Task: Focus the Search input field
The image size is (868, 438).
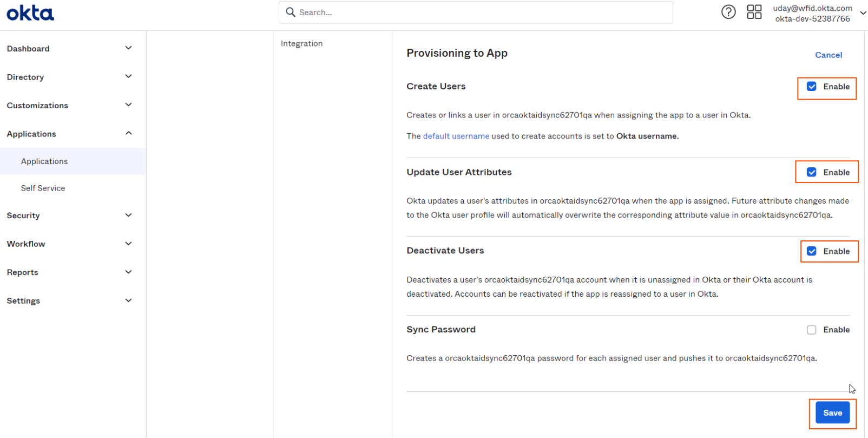Action: click(x=476, y=12)
